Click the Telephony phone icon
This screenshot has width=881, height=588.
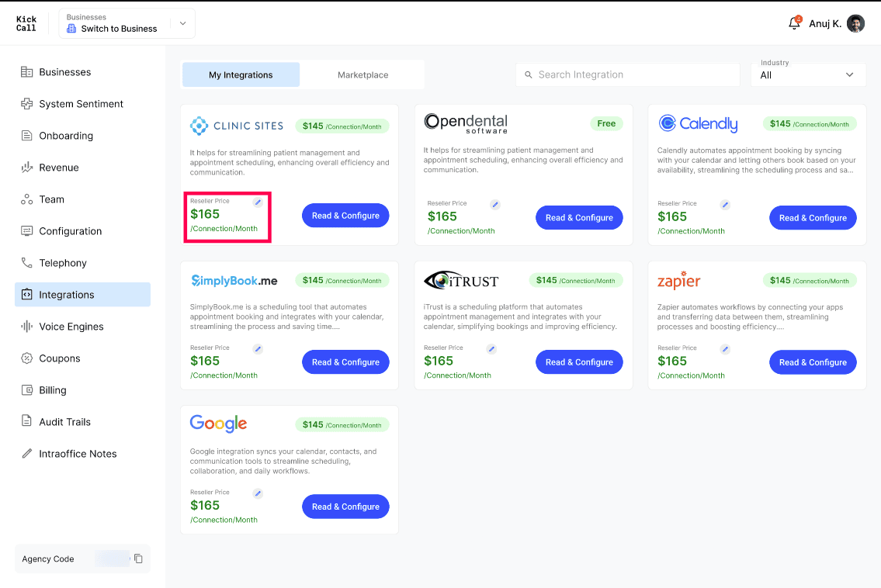pyautogui.click(x=26, y=263)
